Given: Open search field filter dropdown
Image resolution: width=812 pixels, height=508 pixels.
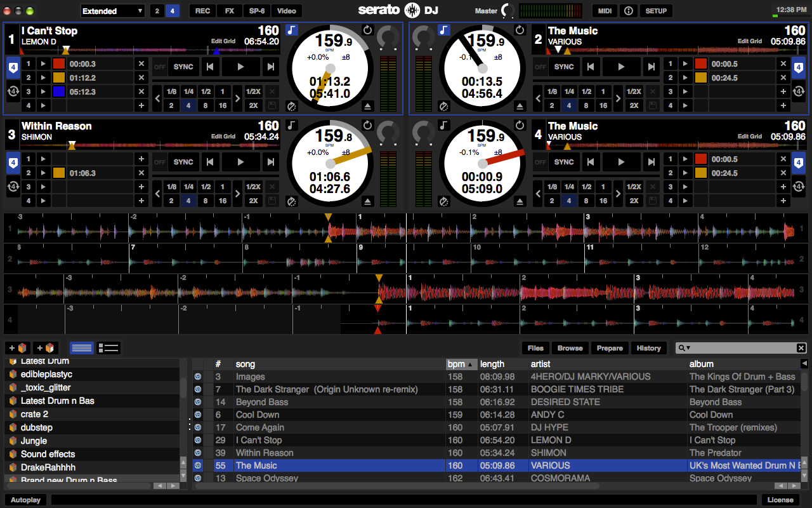Looking at the screenshot, I should [684, 348].
